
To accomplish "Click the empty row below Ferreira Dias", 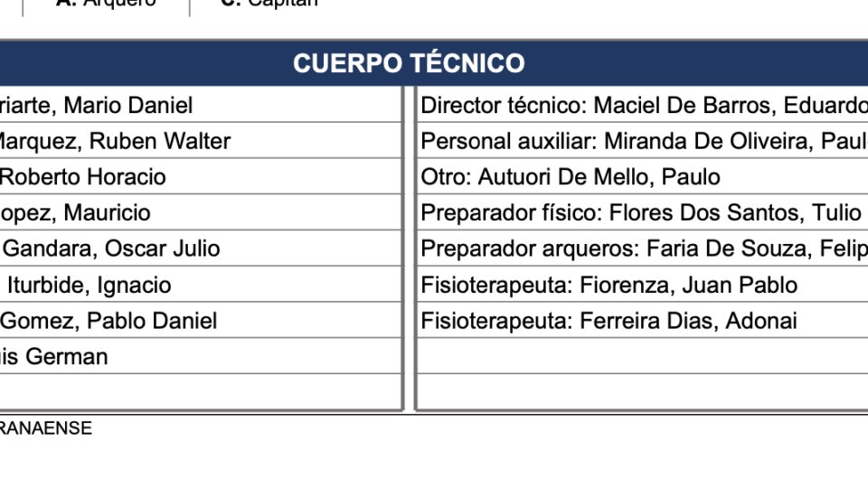I will pos(643,356).
